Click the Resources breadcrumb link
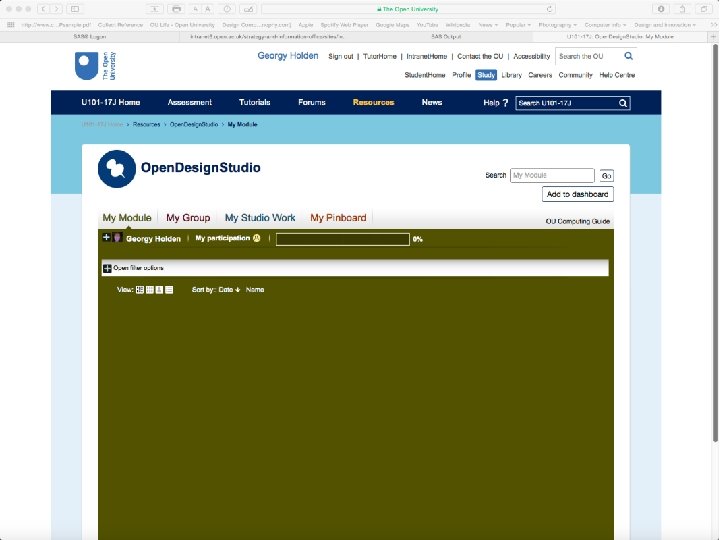Image resolution: width=720 pixels, height=540 pixels. pos(146,124)
